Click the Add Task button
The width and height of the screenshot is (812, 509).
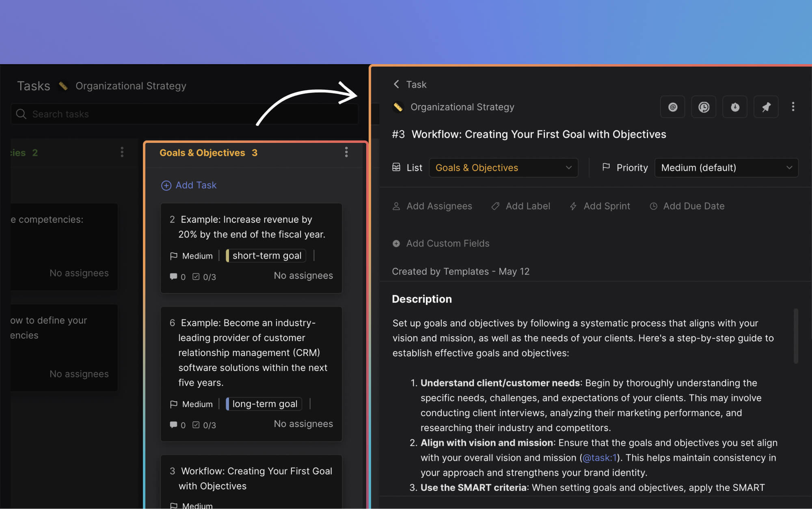pos(188,185)
